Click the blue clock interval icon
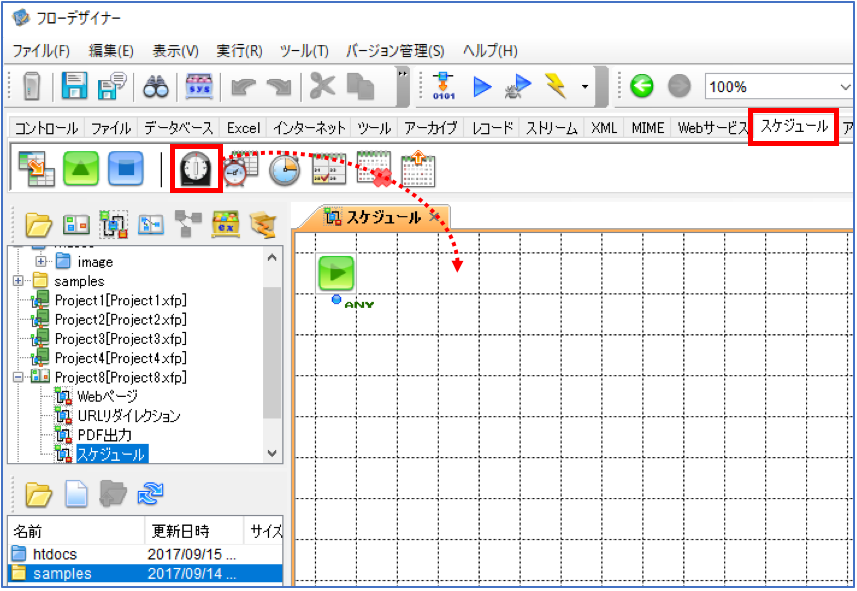The image size is (857, 591). [x=284, y=169]
